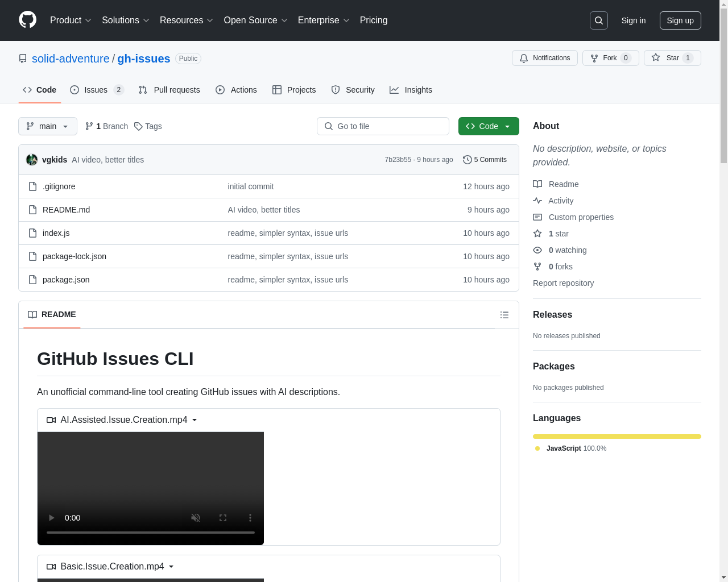
Task: Click the Pricing link in header
Action: pyautogui.click(x=374, y=20)
